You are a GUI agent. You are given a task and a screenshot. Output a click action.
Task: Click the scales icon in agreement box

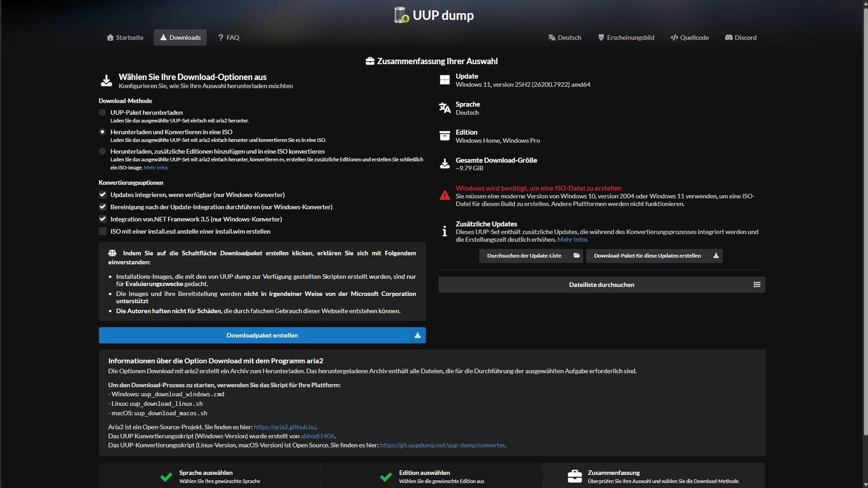click(x=113, y=253)
